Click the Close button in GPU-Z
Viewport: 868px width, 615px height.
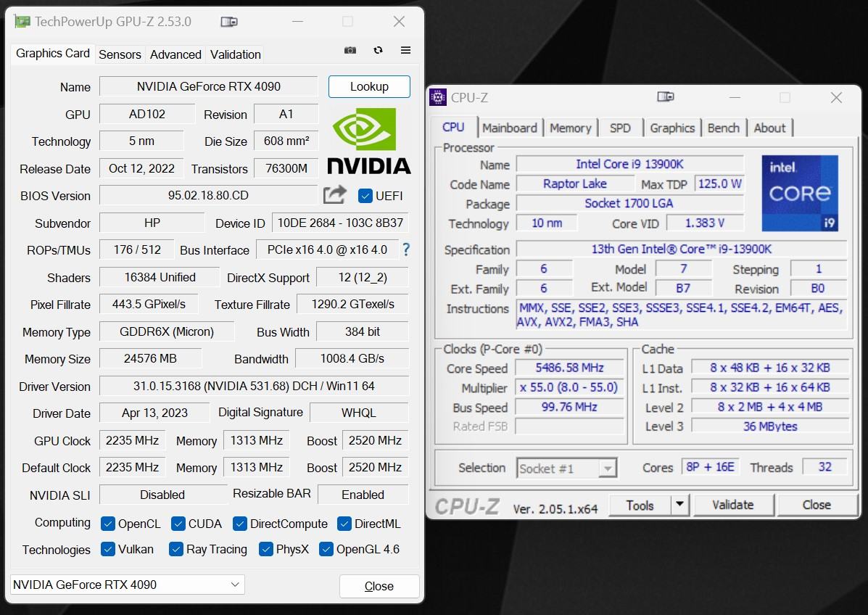[379, 586]
